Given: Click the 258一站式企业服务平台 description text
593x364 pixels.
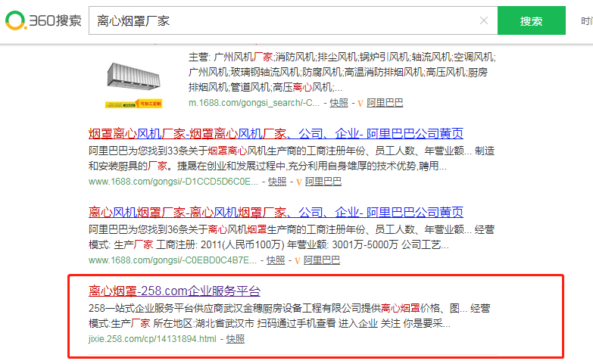Looking at the screenshot, I should [289, 316].
